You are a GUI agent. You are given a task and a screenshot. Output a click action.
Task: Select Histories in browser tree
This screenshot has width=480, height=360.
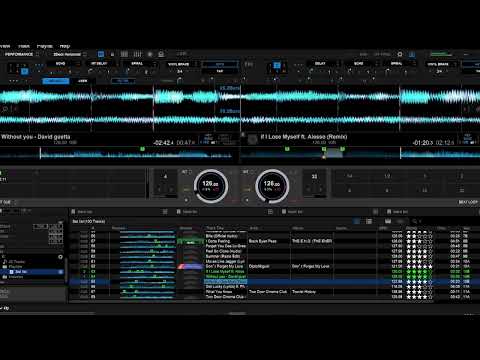(x=16, y=277)
